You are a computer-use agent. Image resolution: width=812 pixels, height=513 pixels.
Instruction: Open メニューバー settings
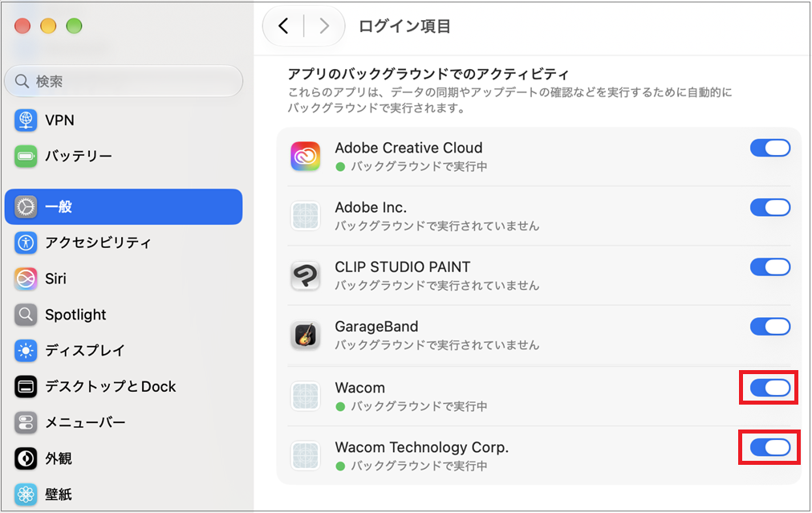pyautogui.click(x=124, y=422)
